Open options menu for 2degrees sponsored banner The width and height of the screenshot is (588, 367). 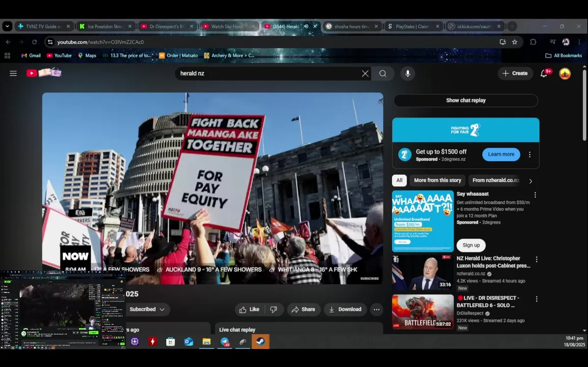[x=529, y=154]
